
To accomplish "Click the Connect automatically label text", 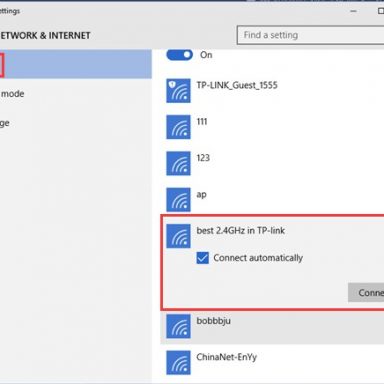I will [x=258, y=258].
